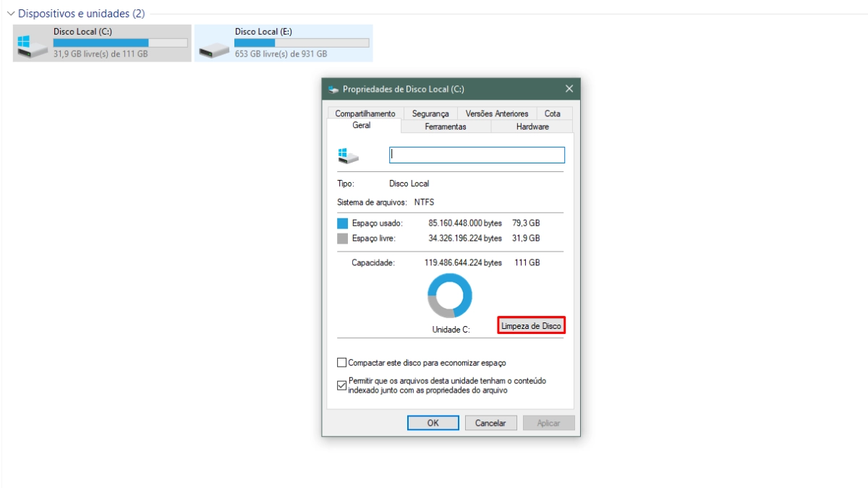This screenshot has height=488, width=868.
Task: Close the Propriedades de Disco Local dialog
Action: point(569,89)
